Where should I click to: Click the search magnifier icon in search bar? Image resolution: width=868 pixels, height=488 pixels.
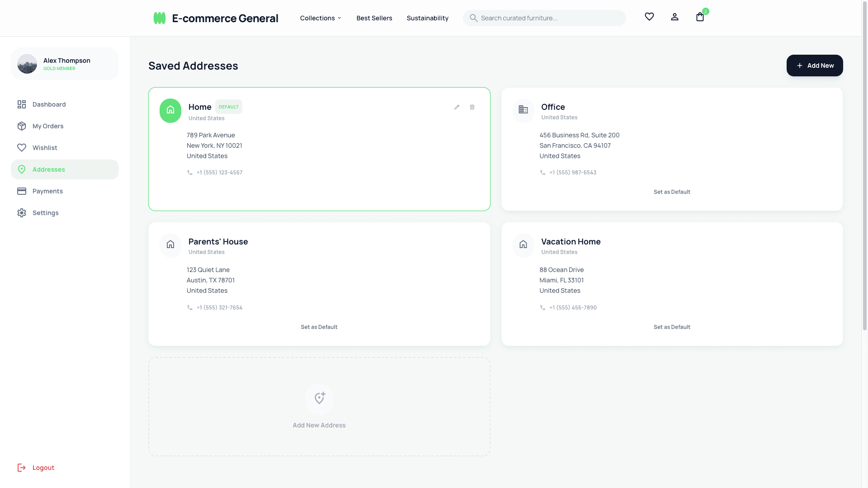pyautogui.click(x=474, y=18)
